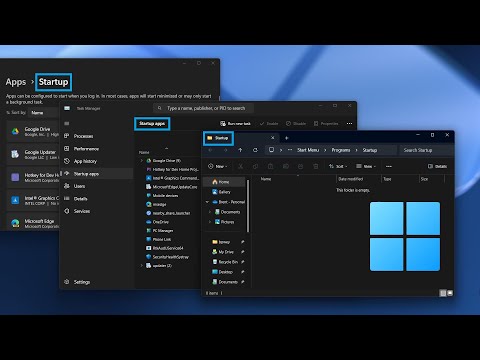Click the Search Startup box in Explorer
Image resolution: width=480 pixels, height=360 pixels.
pos(426,150)
